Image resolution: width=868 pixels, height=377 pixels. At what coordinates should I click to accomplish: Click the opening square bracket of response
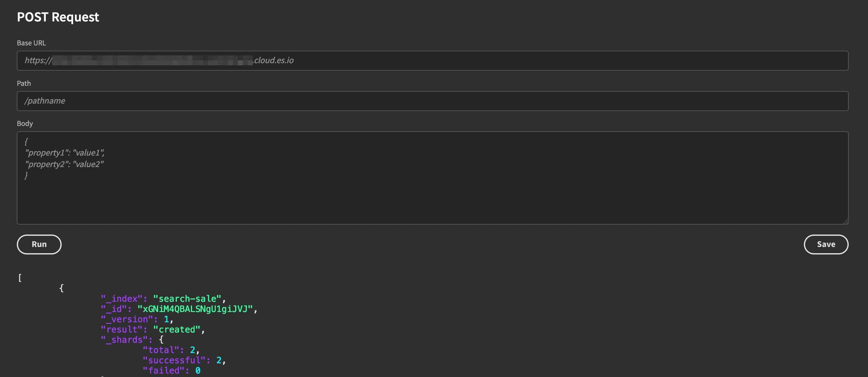20,278
